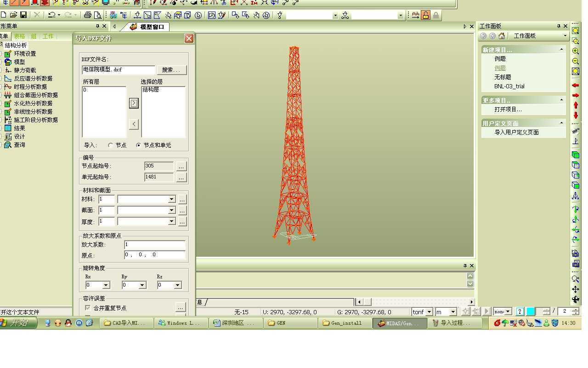Click the Pan view crossed-arrows icon

coord(576,289)
